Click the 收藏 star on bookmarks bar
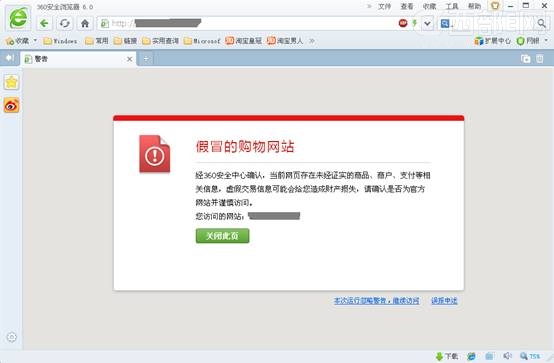 (17, 41)
